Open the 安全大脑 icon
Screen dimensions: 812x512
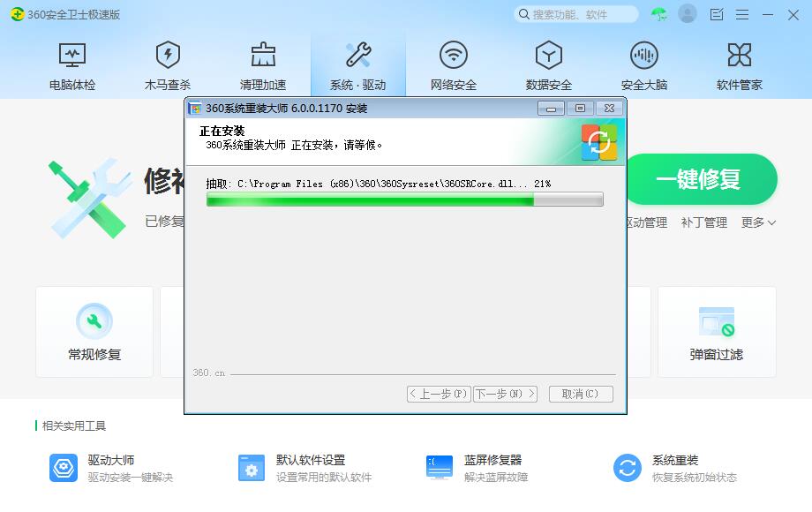[x=644, y=55]
